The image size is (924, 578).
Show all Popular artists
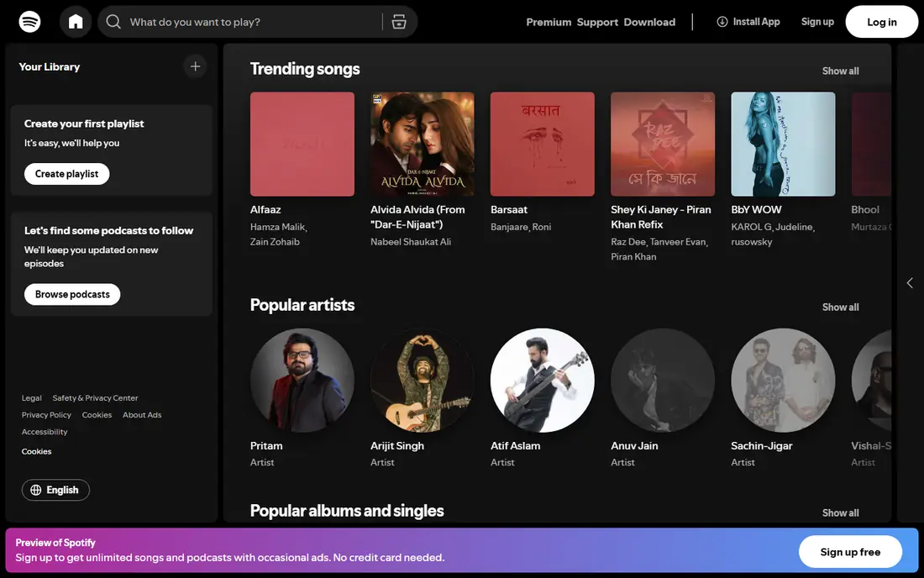pyautogui.click(x=840, y=307)
